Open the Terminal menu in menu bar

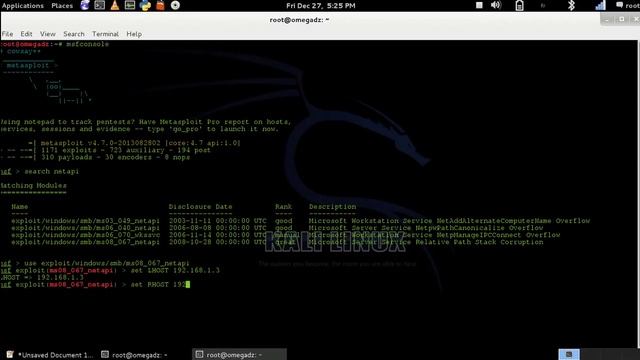105,34
